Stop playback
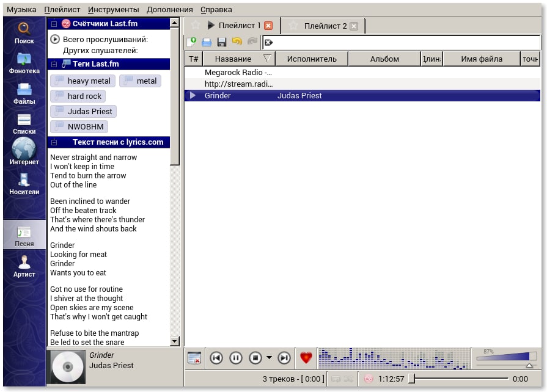 255,358
